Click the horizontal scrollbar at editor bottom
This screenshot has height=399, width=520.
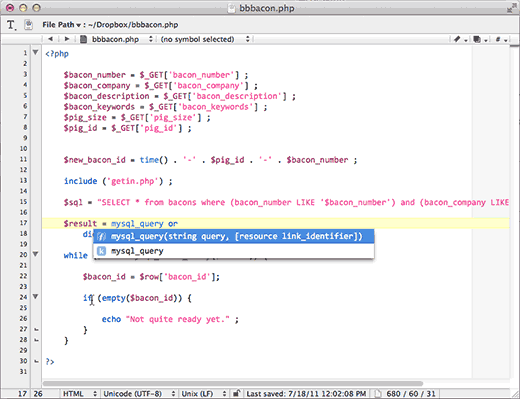click(x=233, y=383)
